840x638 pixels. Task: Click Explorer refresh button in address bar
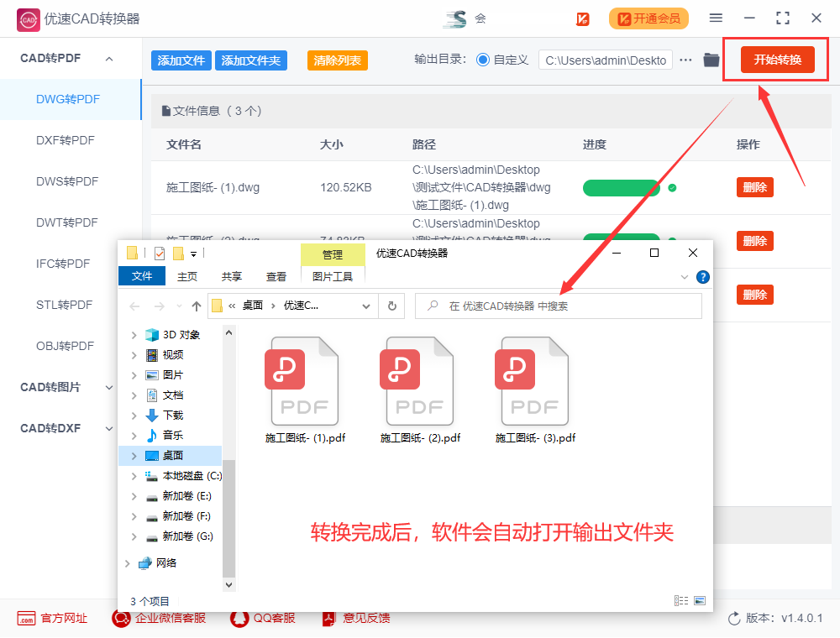tap(392, 306)
